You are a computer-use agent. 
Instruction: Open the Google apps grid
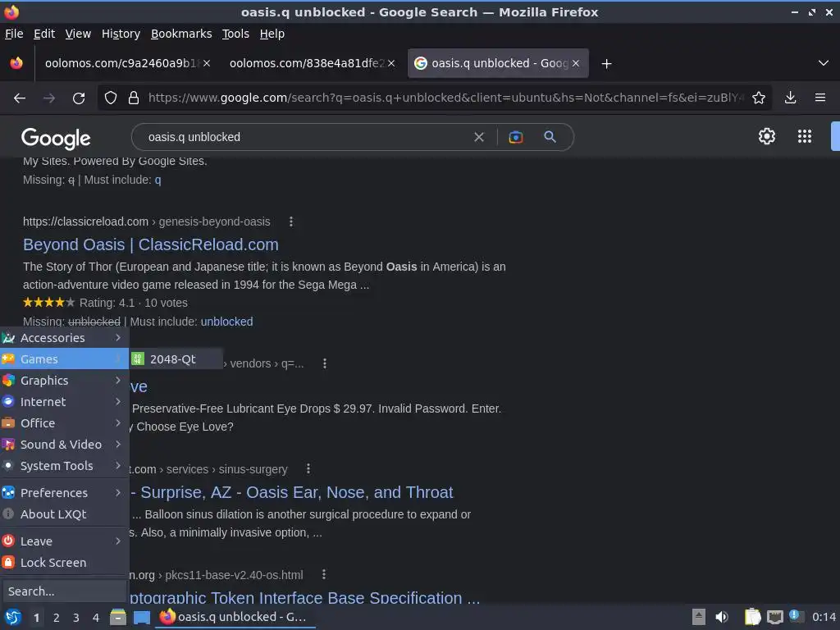[x=804, y=136]
